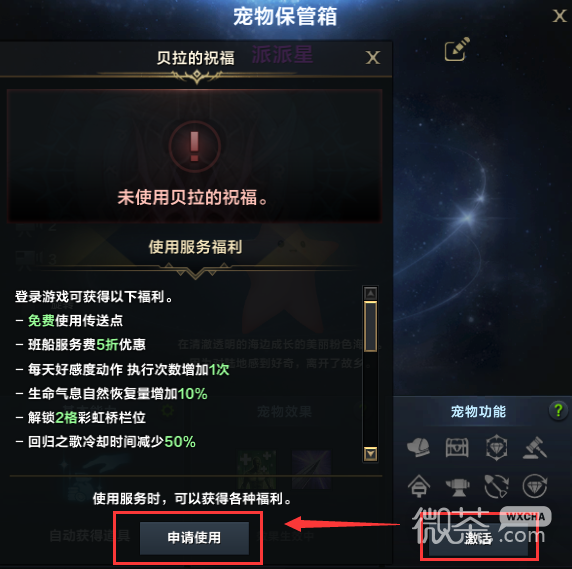Close the 贝拉的祝福 dialog

point(373,58)
